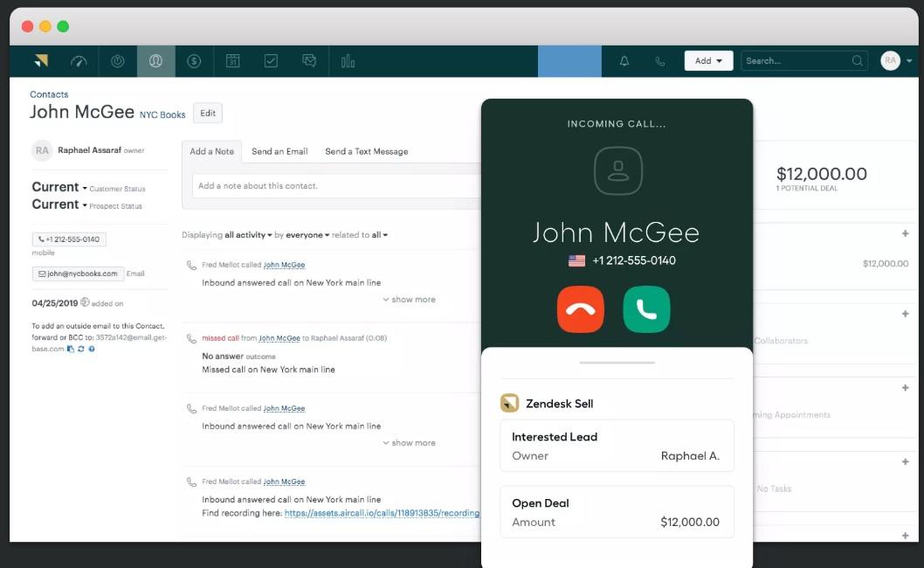Click the RA owner avatar beside Raphael Assaraf
Screen dimensions: 924x568
point(42,150)
